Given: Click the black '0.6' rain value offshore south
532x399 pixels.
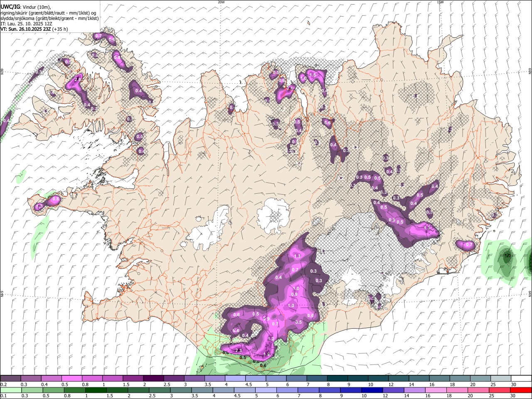Looking at the screenshot, I should [263, 366].
